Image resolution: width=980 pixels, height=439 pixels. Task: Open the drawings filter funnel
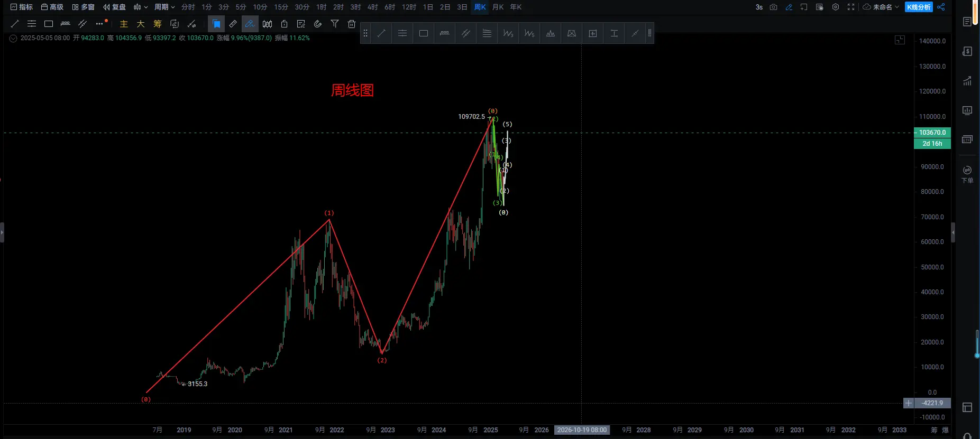point(335,24)
